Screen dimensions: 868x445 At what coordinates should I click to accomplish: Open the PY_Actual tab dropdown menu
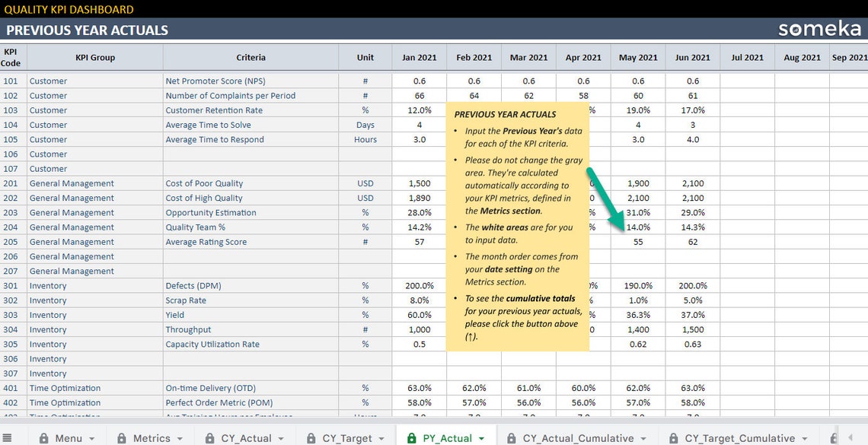pos(482,437)
